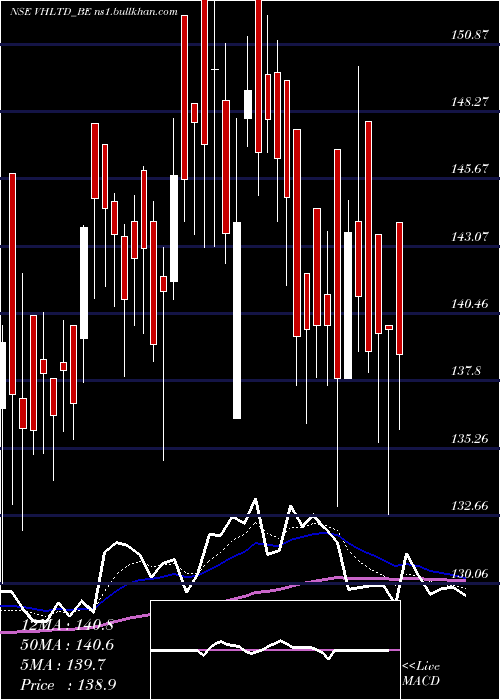Click the 5MA : 139.7 reading
This screenshot has width=500, height=700.
coord(63,665)
